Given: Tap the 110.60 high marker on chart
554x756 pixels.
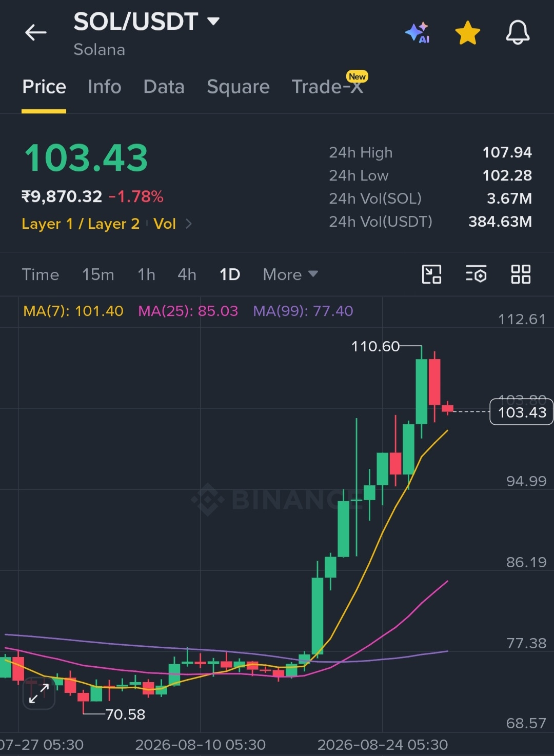Looking at the screenshot, I should click(x=375, y=347).
